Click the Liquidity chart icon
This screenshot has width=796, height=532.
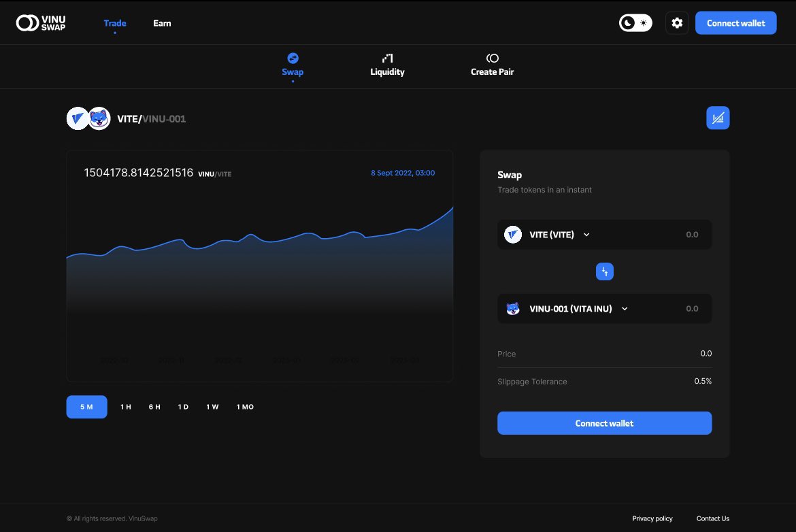387,58
